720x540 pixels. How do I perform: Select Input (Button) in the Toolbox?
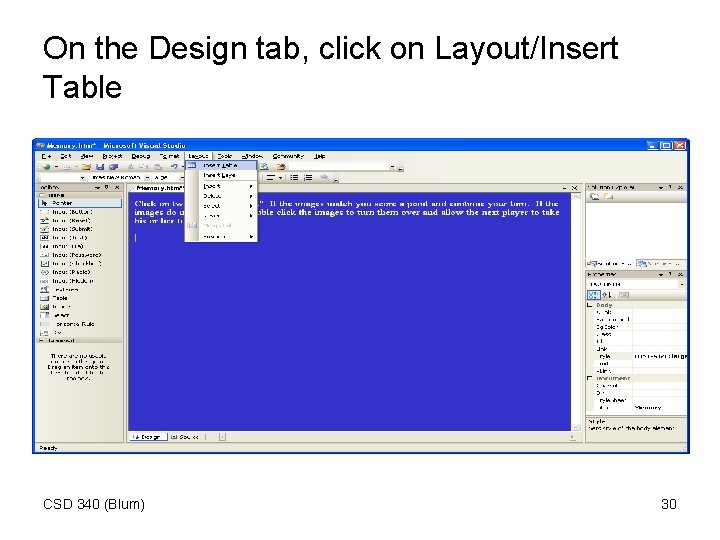[80, 212]
